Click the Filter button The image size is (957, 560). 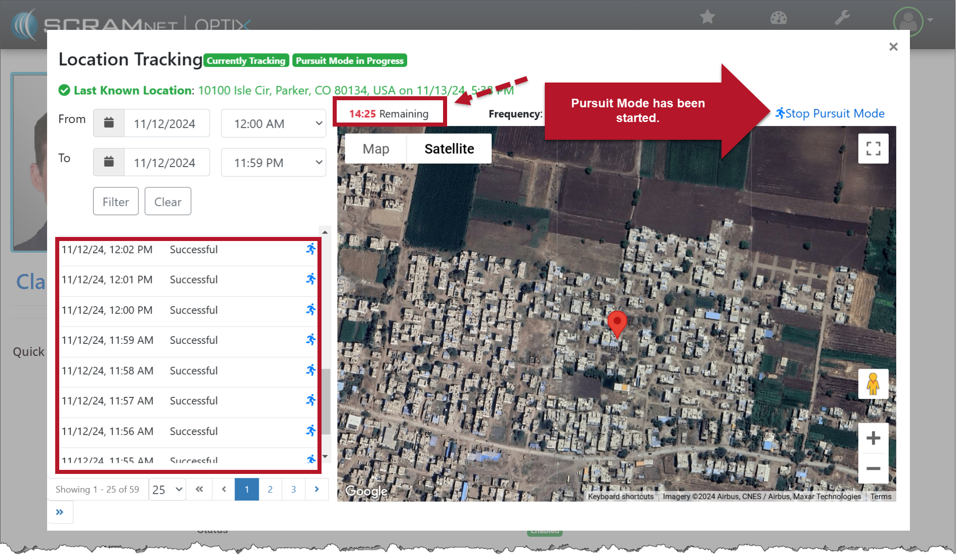coord(115,202)
